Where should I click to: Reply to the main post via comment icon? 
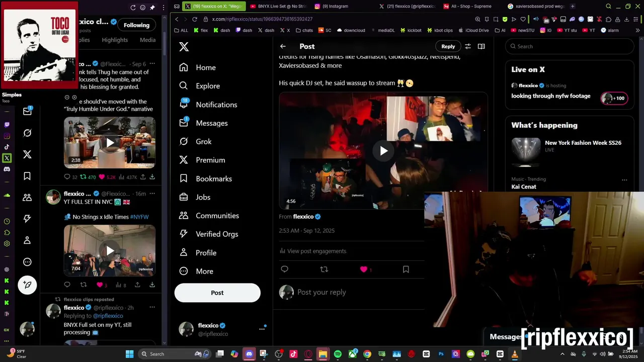click(284, 269)
